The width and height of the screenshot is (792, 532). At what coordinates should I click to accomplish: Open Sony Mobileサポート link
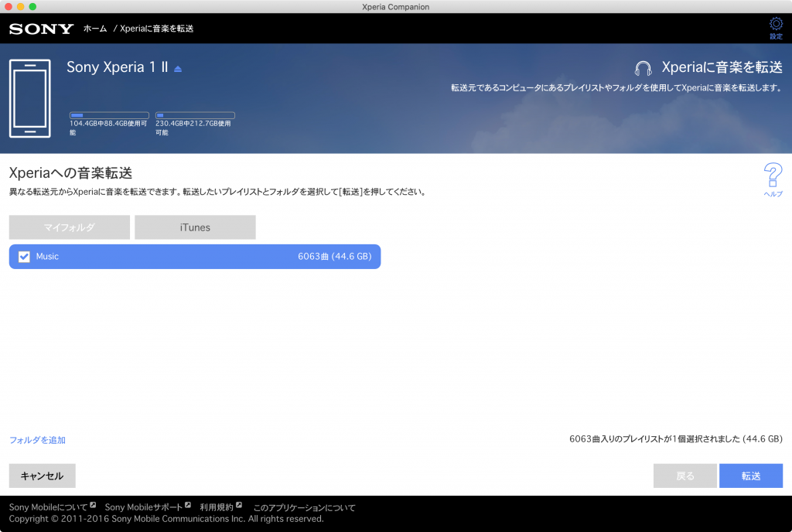[143, 507]
